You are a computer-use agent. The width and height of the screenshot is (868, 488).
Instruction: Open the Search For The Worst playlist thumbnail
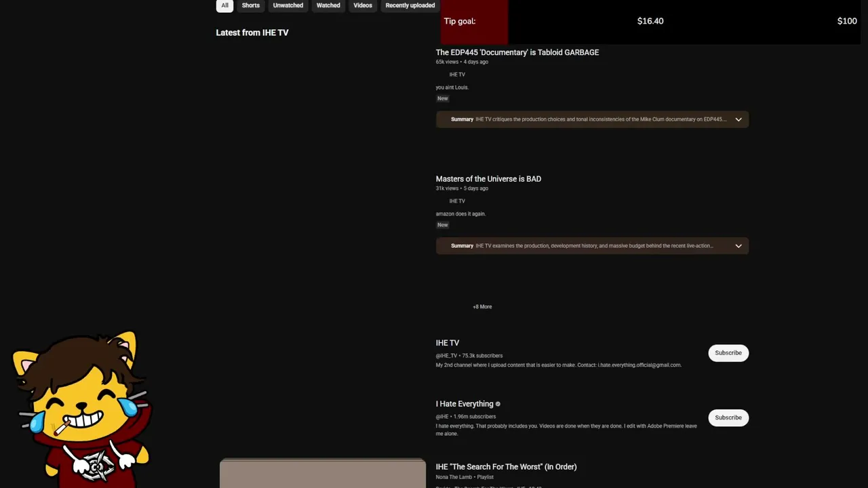pos(323,474)
